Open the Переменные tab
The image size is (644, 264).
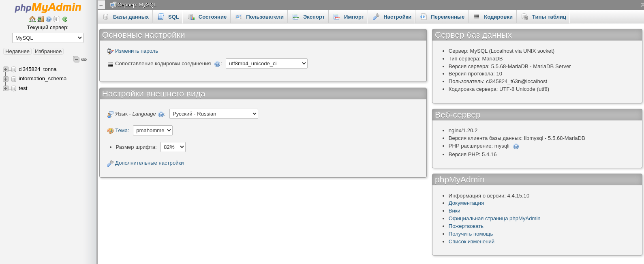pyautogui.click(x=442, y=17)
